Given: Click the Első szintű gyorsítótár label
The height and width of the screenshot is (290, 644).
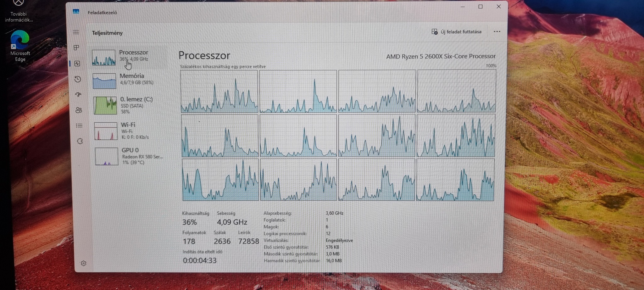Looking at the screenshot, I should point(286,247).
